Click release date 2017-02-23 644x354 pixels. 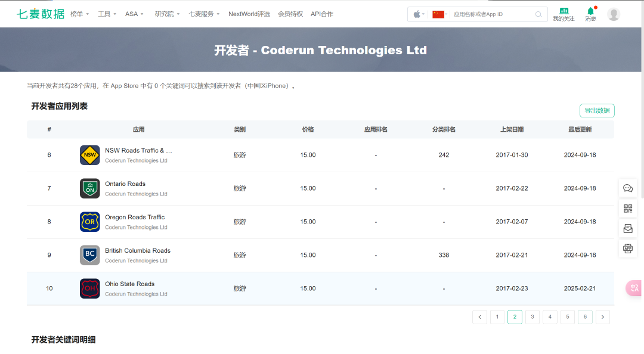[512, 288]
